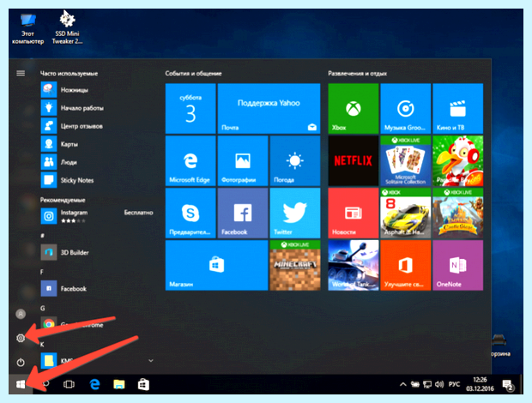The width and height of the screenshot is (532, 403).
Task: Open the user account button
Action: [21, 314]
